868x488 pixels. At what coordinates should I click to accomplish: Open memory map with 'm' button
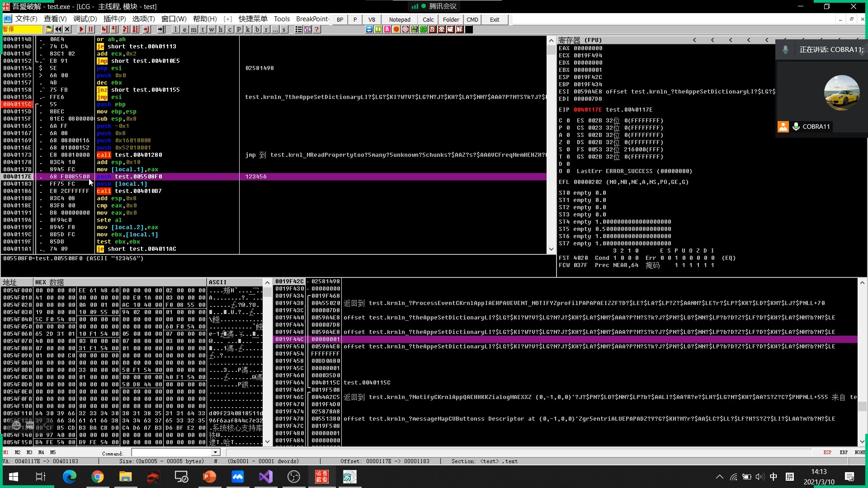coord(193,29)
